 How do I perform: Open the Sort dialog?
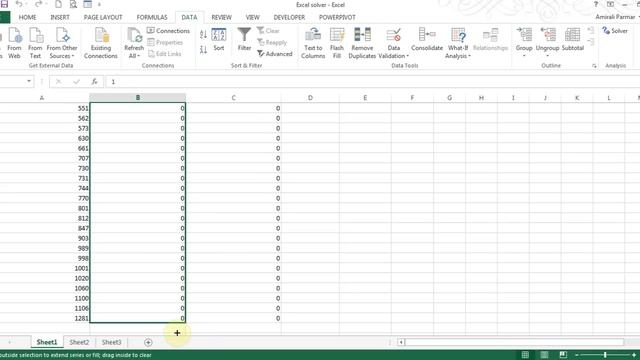click(x=219, y=40)
